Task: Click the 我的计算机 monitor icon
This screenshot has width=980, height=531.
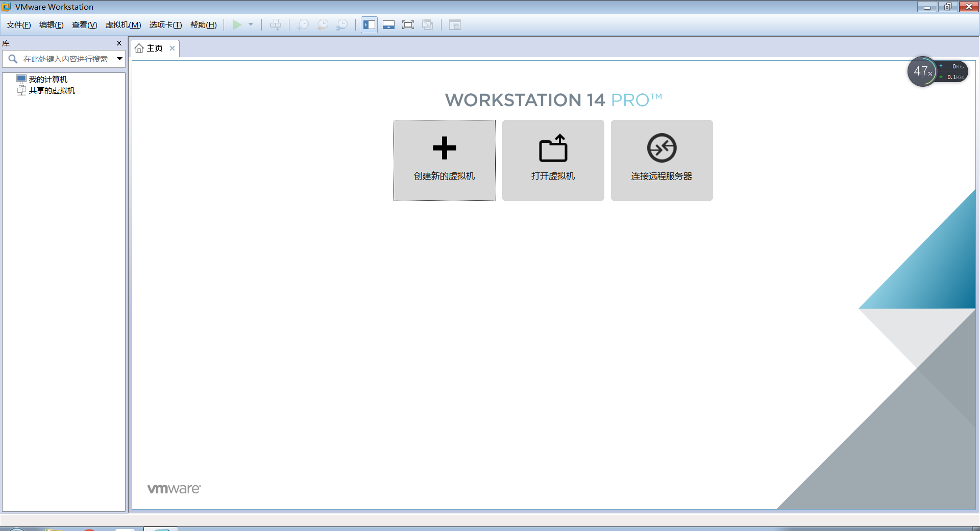Action: pyautogui.click(x=21, y=79)
